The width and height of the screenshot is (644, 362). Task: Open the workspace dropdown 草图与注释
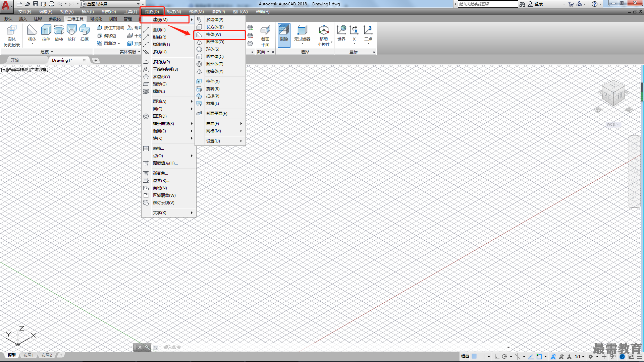coord(111,4)
